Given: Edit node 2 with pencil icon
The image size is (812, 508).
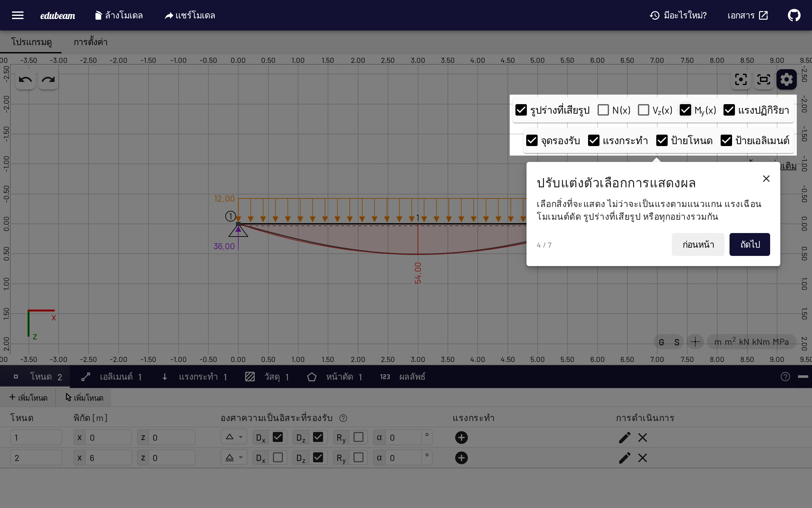Looking at the screenshot, I should point(625,458).
